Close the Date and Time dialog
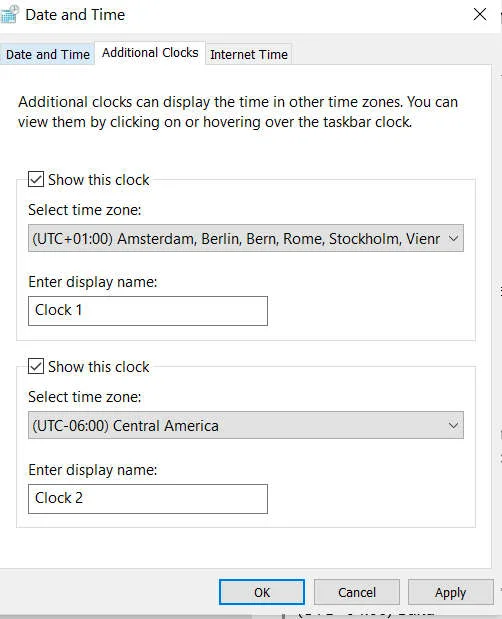Viewport: 502px width, 619px height. pos(480,15)
